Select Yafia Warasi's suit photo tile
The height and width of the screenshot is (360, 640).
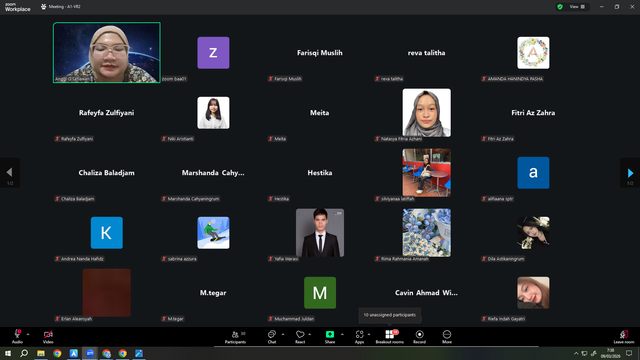[320, 233]
